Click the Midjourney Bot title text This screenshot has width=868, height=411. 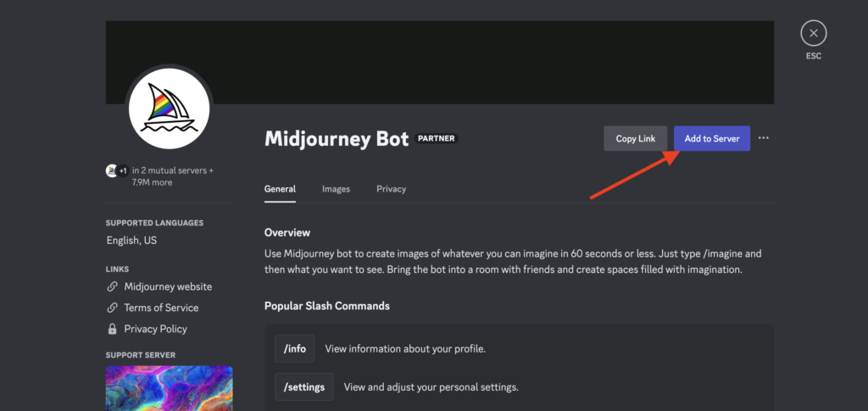tap(337, 138)
